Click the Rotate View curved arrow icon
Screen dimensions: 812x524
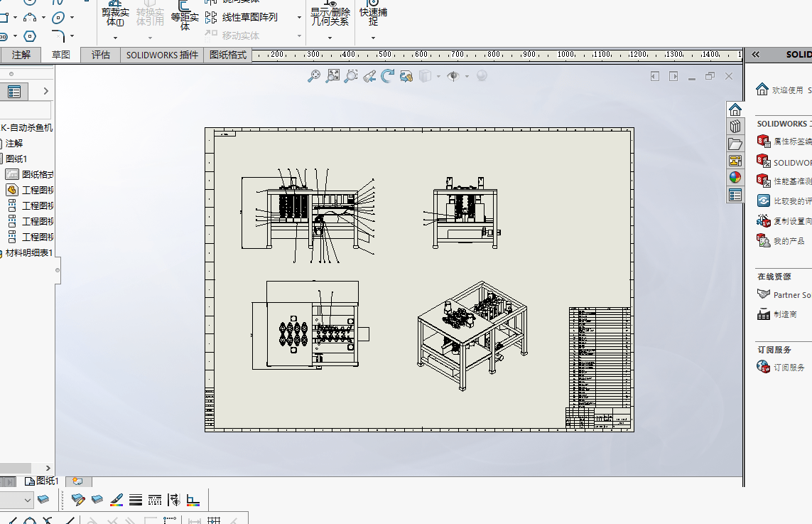[387, 76]
